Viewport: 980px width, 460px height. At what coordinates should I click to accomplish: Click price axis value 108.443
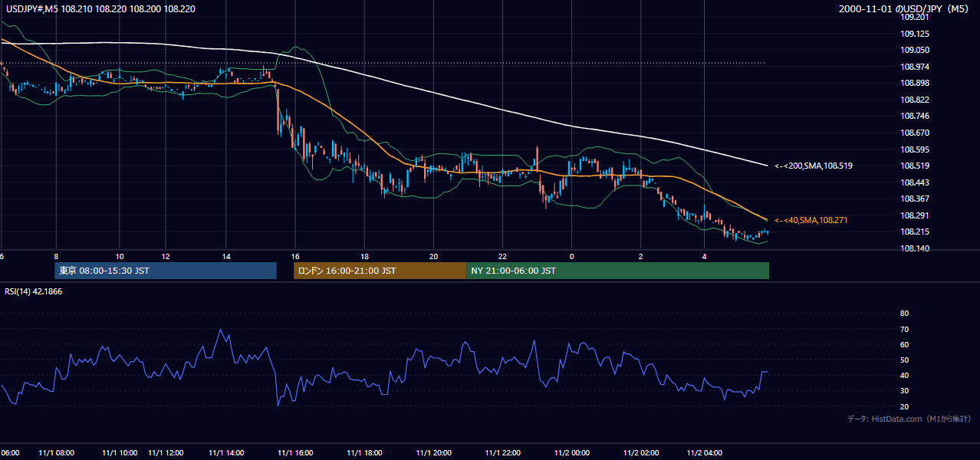pos(914,182)
